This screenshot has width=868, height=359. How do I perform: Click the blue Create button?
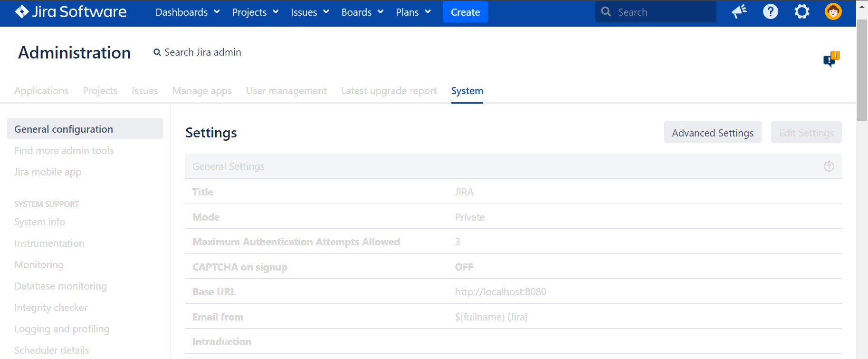click(465, 12)
